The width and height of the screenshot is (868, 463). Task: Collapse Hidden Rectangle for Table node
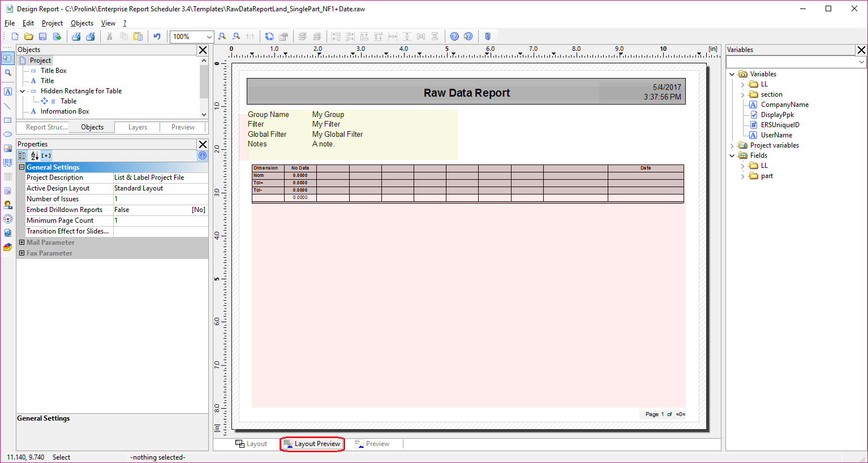(x=23, y=91)
